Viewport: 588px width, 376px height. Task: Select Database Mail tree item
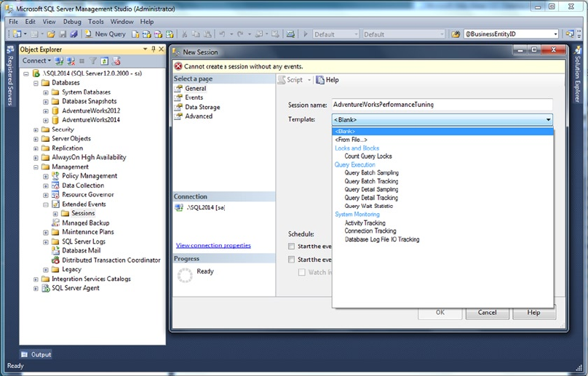[x=81, y=250]
